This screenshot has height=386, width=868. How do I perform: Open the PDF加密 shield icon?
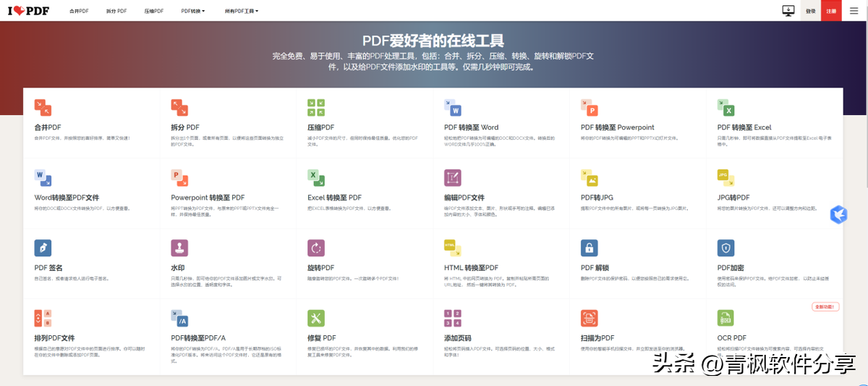[x=726, y=248]
